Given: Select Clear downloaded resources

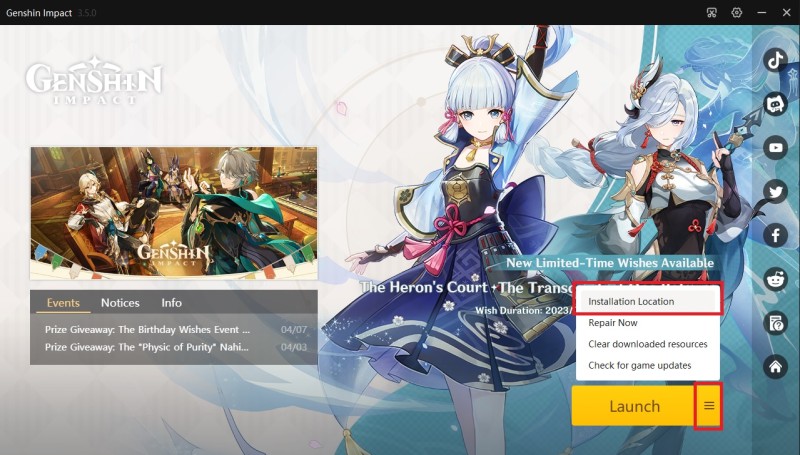Looking at the screenshot, I should click(x=648, y=344).
